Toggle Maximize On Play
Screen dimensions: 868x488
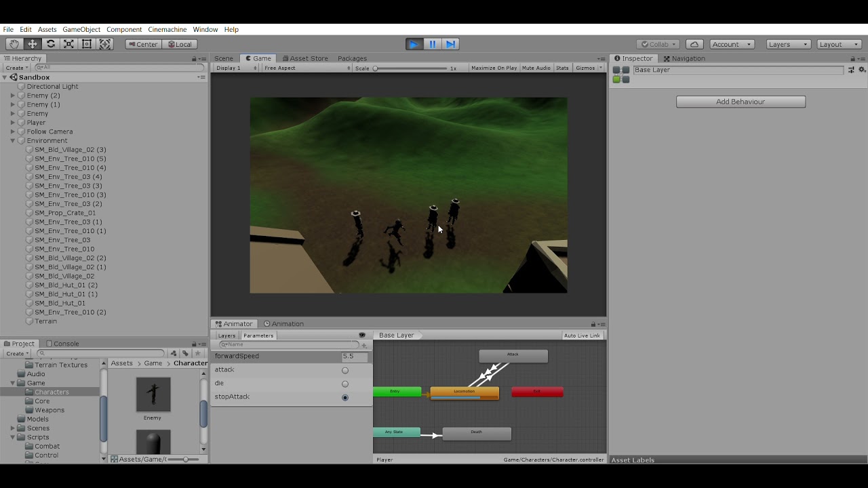(494, 68)
